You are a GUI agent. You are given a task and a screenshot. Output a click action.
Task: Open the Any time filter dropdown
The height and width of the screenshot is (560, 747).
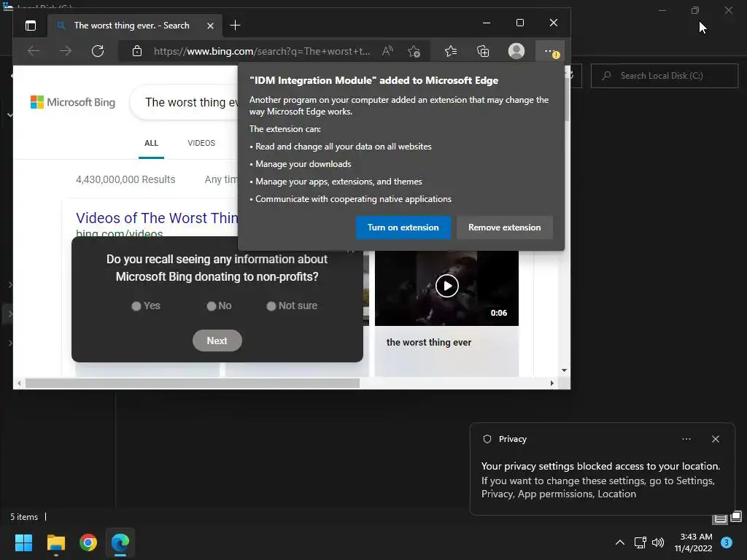click(x=221, y=179)
